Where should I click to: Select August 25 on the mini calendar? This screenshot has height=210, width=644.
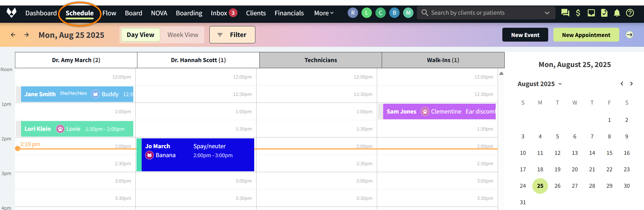coord(540,186)
